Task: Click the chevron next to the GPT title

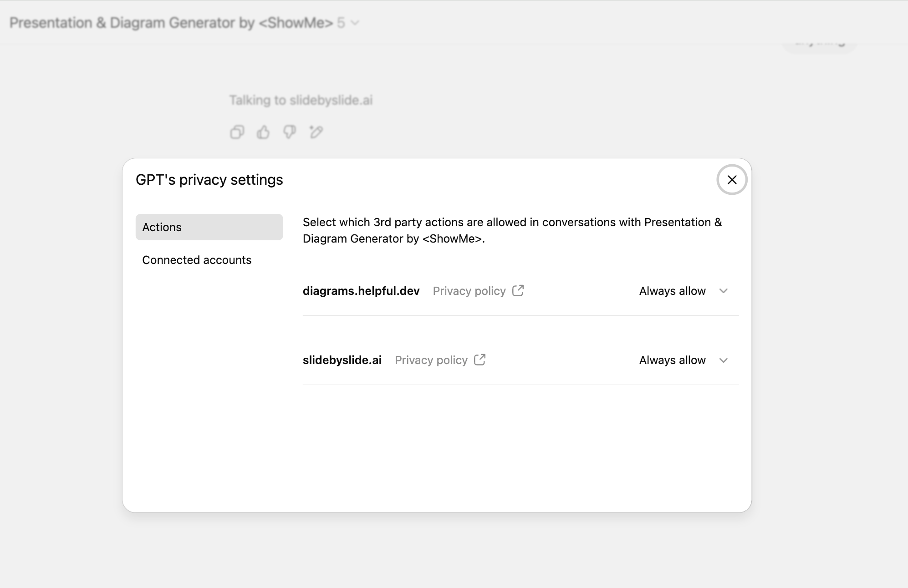Action: (x=356, y=23)
